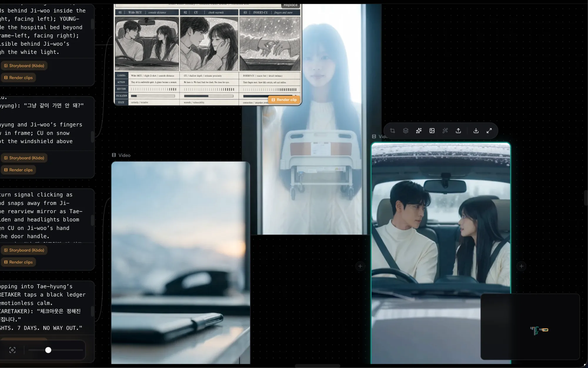The width and height of the screenshot is (588, 368).
Task: Click the upload arrow icon
Action: click(x=458, y=131)
